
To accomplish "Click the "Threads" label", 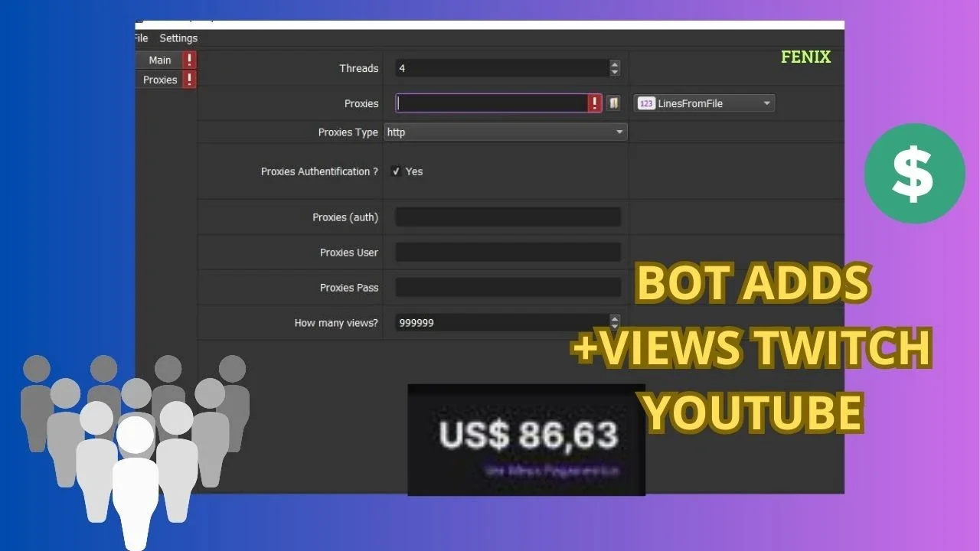I will coord(359,68).
